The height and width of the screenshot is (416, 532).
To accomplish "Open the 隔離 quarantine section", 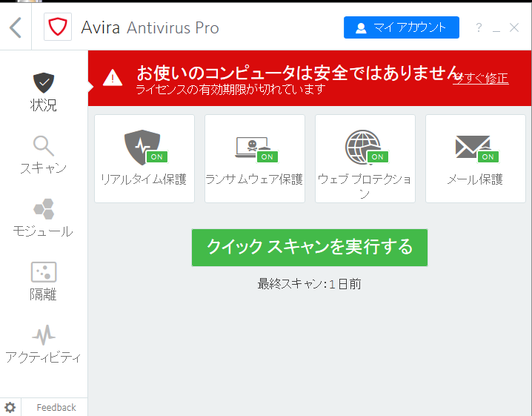I will point(44,281).
